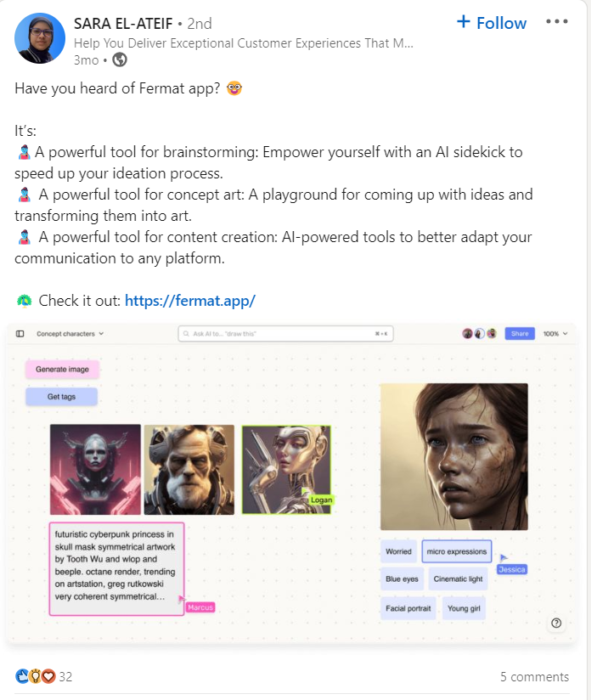Click the collaborator avatars beside Share
This screenshot has width=591, height=700.
coord(480,334)
